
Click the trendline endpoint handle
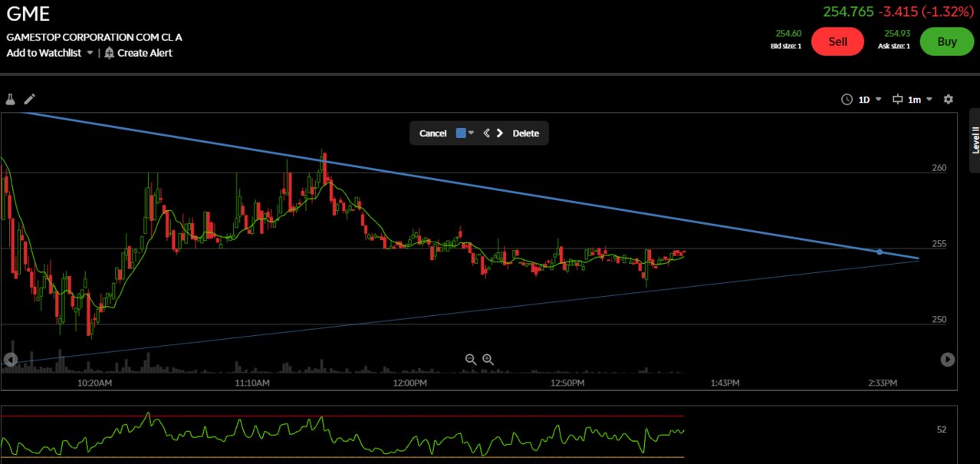[x=880, y=252]
